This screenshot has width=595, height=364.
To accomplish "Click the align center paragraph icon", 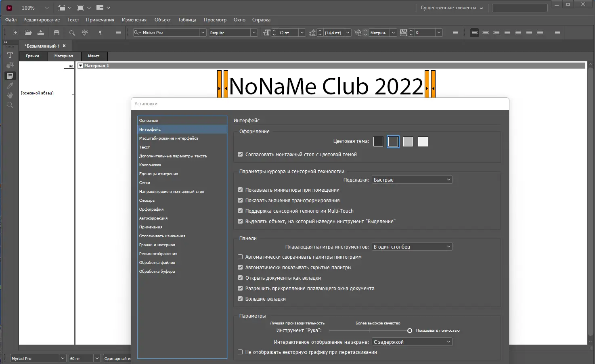I will pyautogui.click(x=486, y=32).
